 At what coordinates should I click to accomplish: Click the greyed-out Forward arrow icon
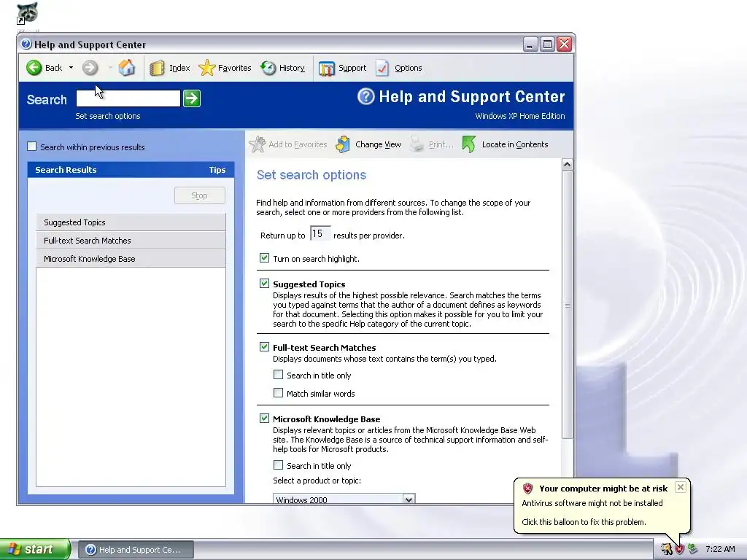(x=90, y=68)
